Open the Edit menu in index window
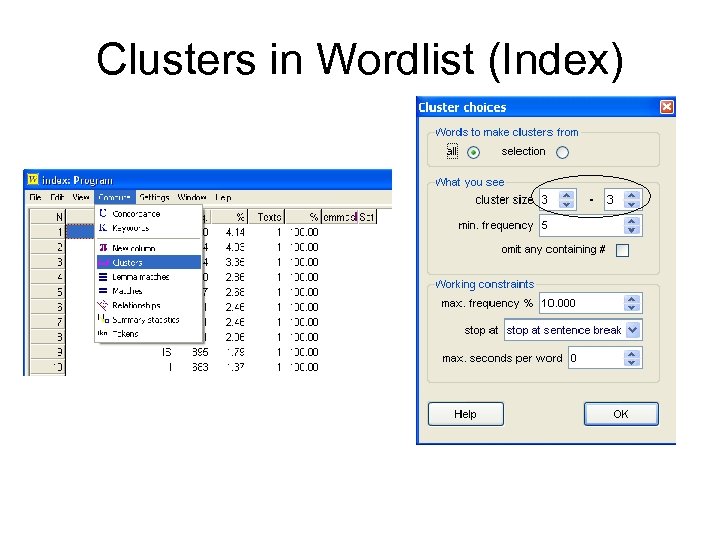 (57, 197)
